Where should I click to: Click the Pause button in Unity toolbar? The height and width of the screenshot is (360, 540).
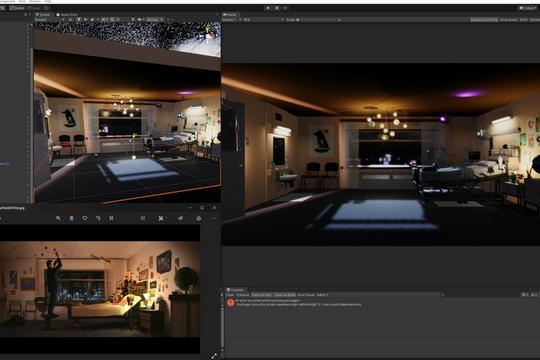pos(277,8)
